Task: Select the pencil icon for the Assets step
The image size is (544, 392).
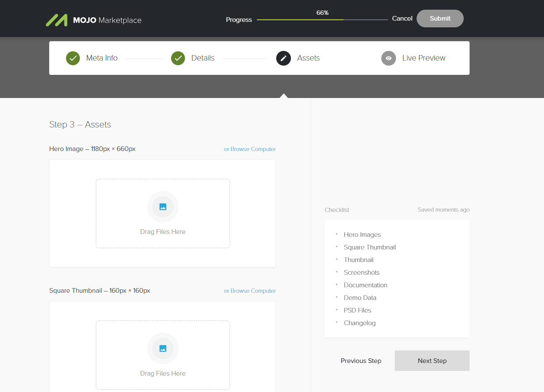Action: coord(283,58)
